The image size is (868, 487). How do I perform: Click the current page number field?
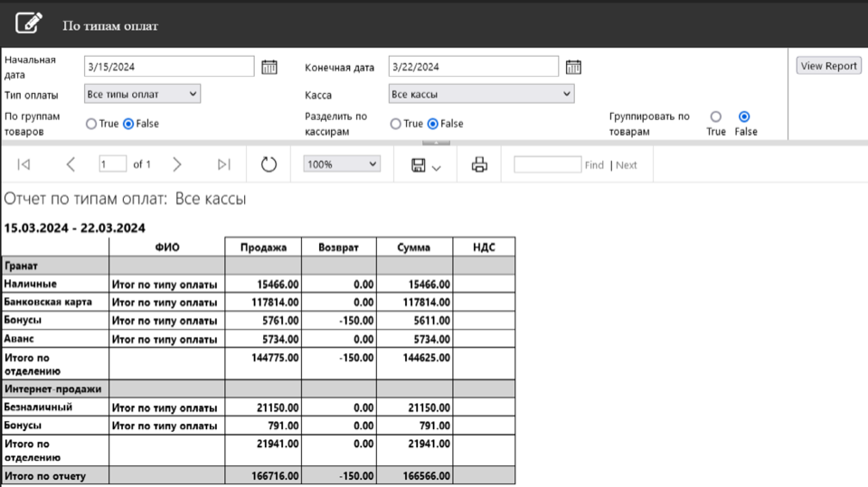point(112,164)
